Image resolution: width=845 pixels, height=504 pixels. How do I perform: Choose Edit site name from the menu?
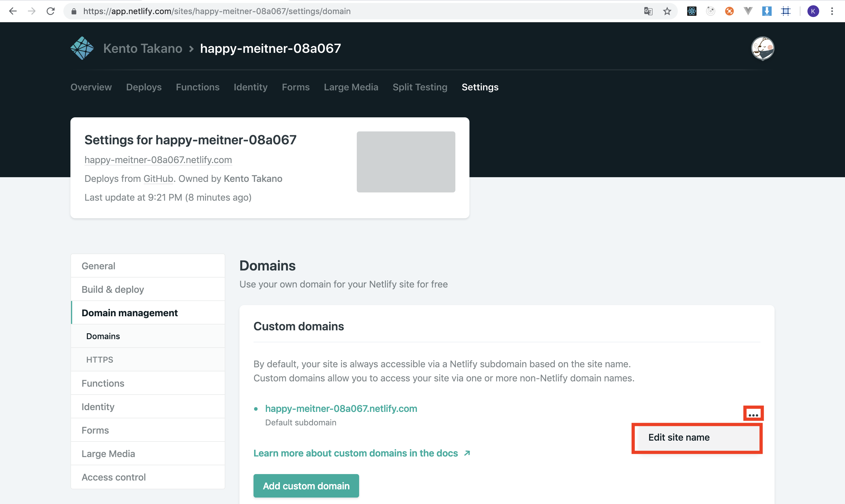coord(679,437)
